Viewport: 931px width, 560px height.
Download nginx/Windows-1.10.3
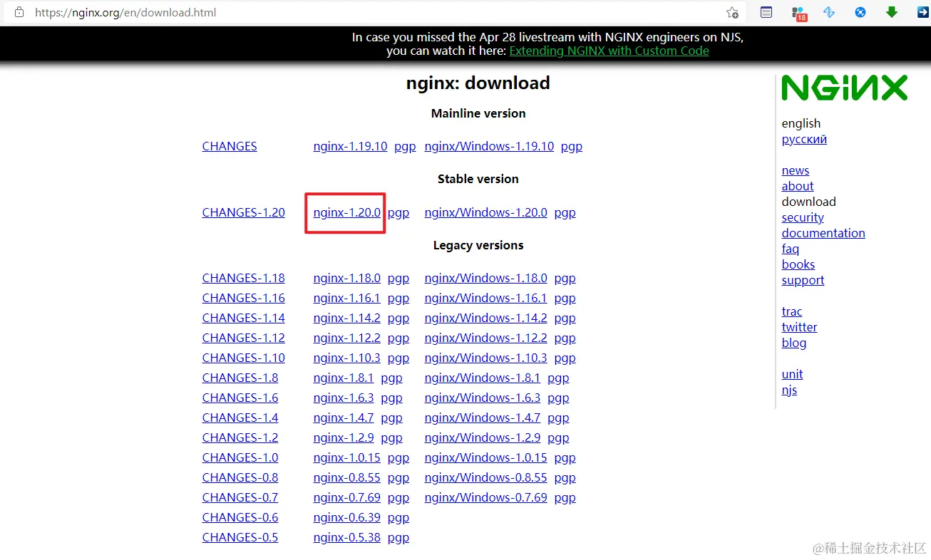pyautogui.click(x=485, y=358)
